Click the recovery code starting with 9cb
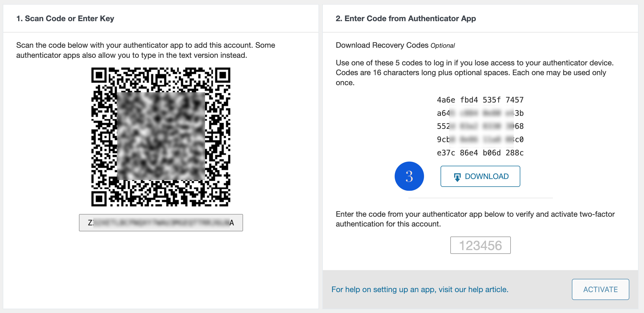 click(x=480, y=139)
